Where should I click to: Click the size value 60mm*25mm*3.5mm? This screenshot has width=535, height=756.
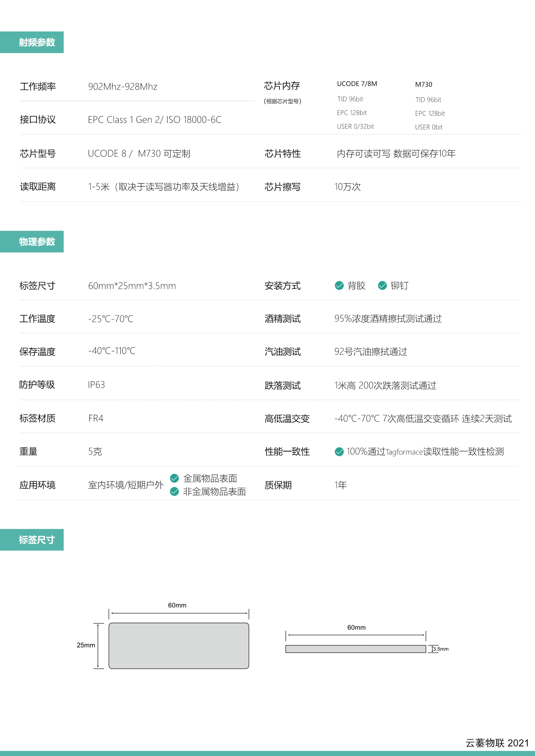(132, 286)
